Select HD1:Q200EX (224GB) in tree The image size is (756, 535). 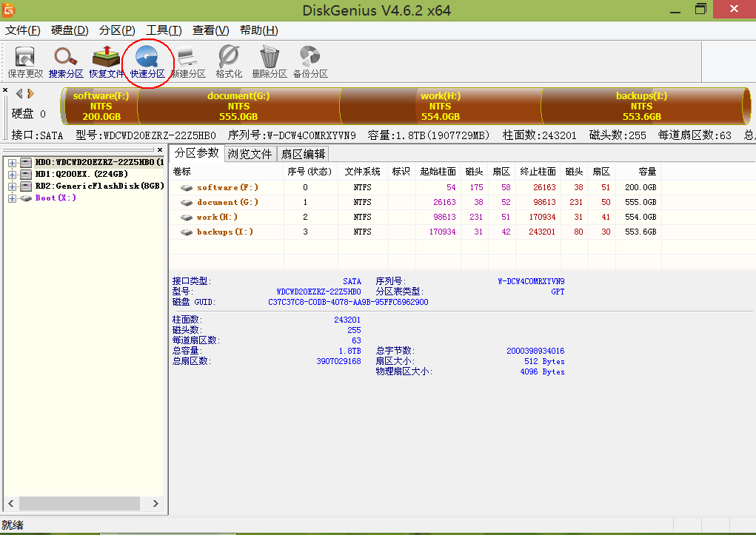pos(81,174)
